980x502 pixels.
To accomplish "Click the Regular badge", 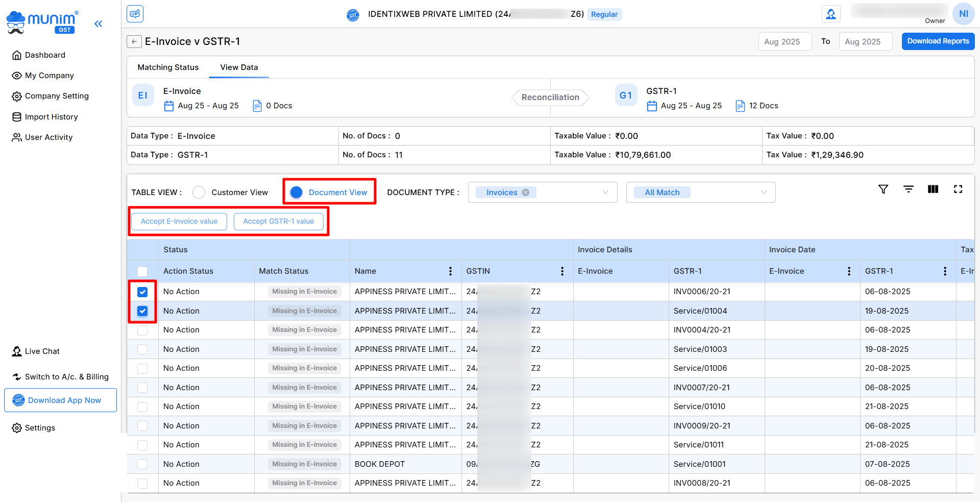I will [604, 14].
